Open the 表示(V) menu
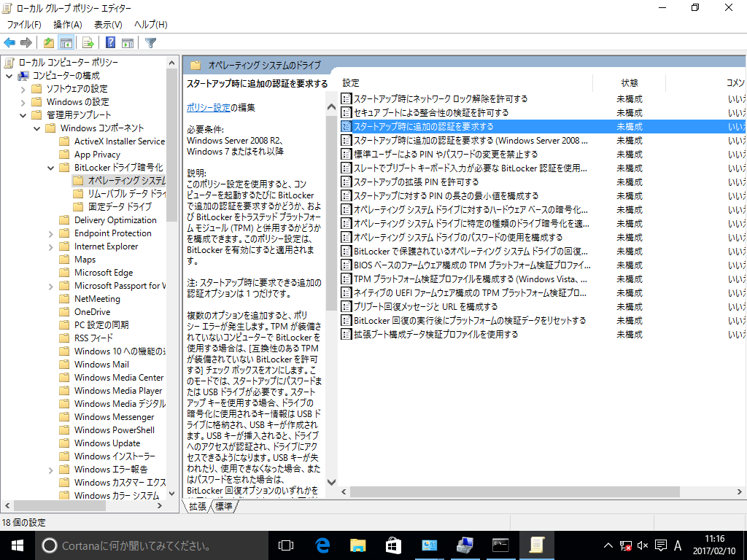 (x=108, y=25)
